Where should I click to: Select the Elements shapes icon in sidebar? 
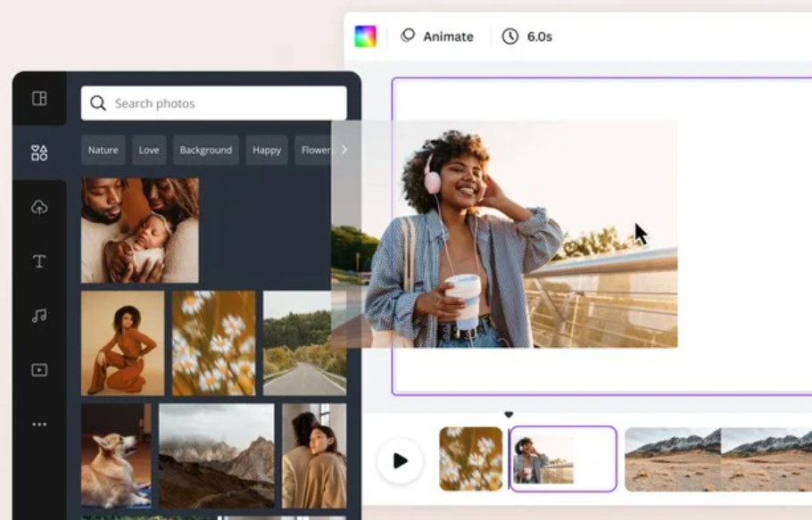click(39, 153)
